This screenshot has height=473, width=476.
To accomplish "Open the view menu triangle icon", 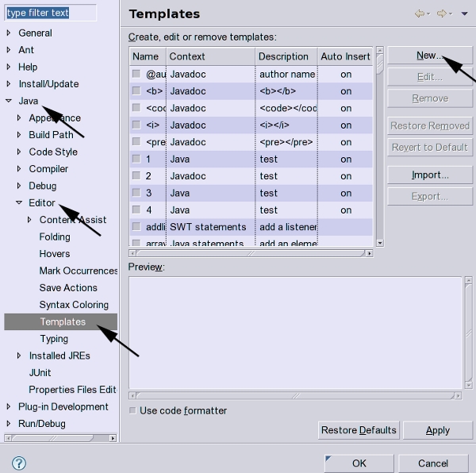I will point(464,13).
